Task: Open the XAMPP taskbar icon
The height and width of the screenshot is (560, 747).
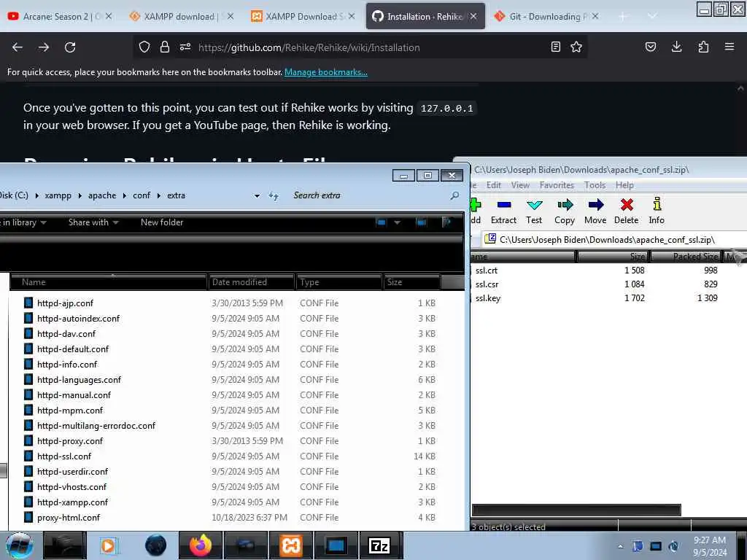Action: point(290,545)
